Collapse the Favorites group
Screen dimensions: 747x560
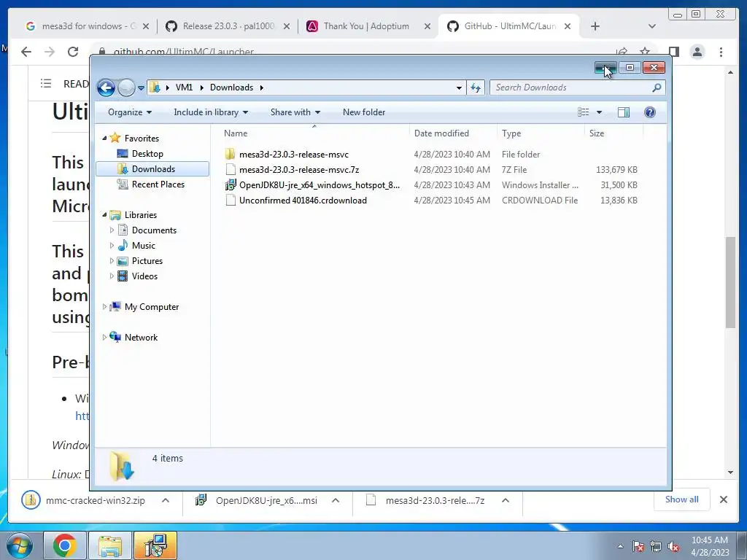click(x=104, y=139)
